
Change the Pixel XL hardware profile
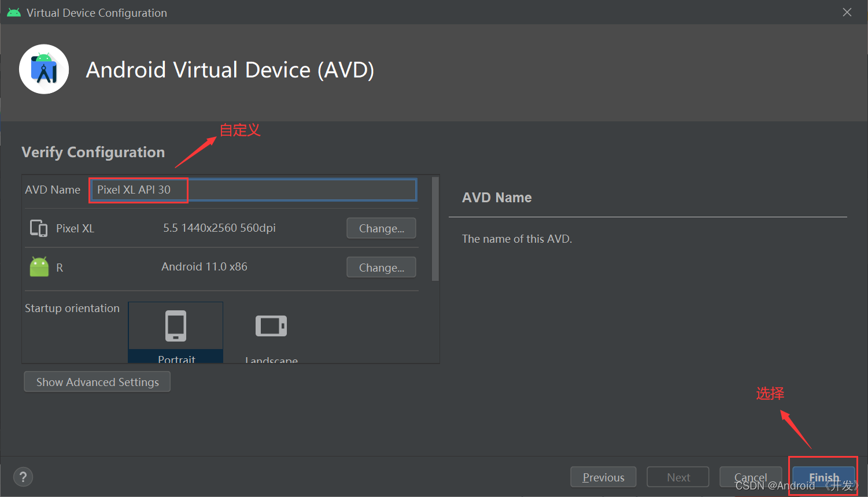tap(381, 228)
